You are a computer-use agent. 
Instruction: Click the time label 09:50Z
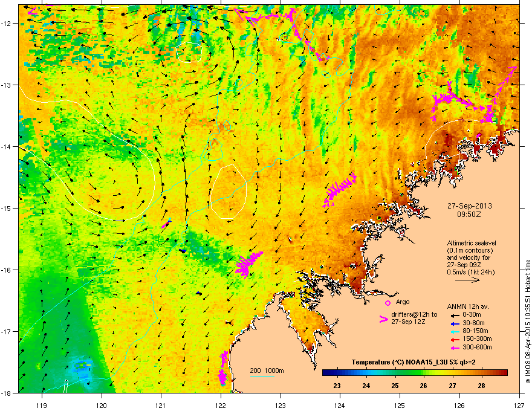point(469,215)
